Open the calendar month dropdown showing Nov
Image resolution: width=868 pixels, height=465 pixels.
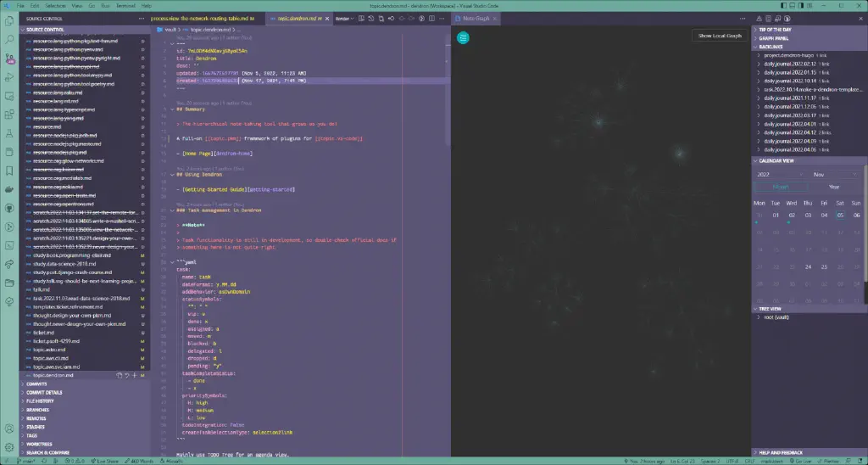pos(835,175)
